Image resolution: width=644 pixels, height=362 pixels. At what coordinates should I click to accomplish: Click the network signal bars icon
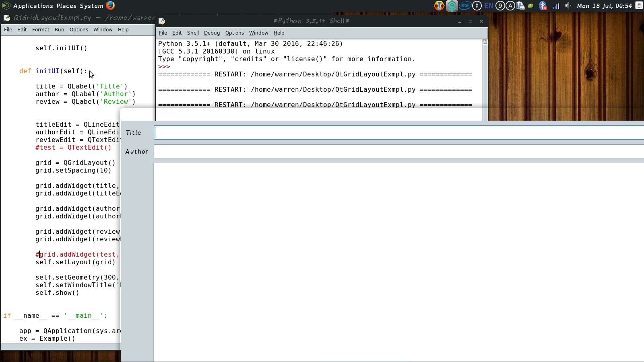click(556, 6)
